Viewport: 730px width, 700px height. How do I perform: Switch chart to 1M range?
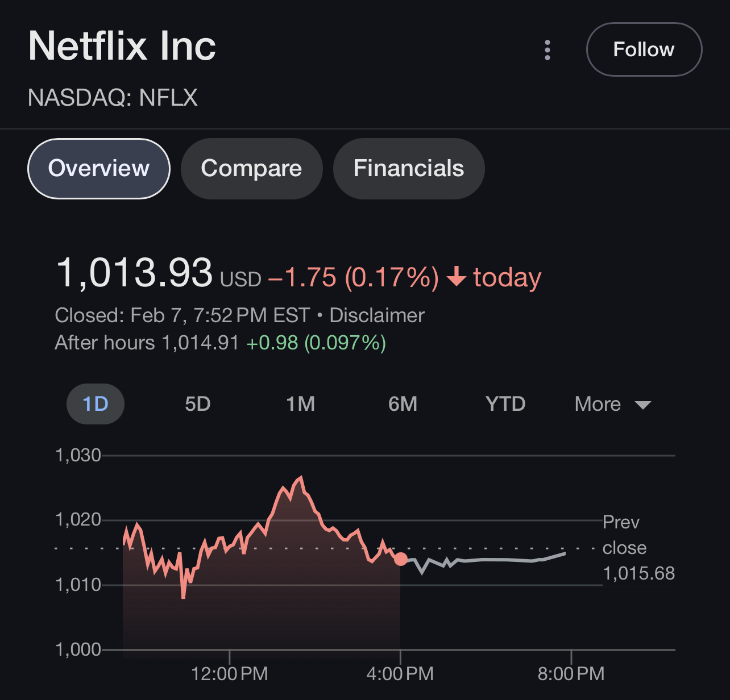tap(300, 404)
